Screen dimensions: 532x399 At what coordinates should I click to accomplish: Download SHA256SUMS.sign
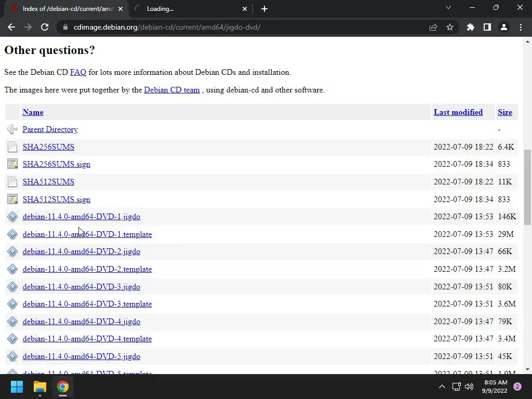(56, 164)
